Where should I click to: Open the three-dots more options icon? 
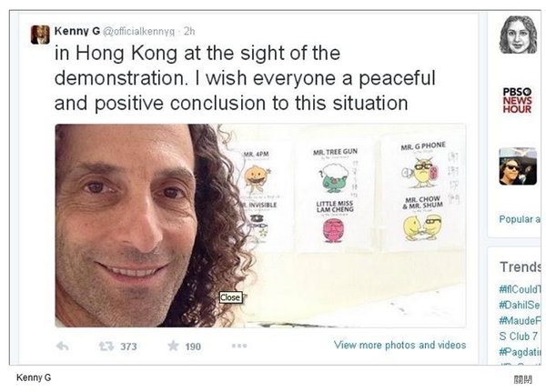coord(239,346)
